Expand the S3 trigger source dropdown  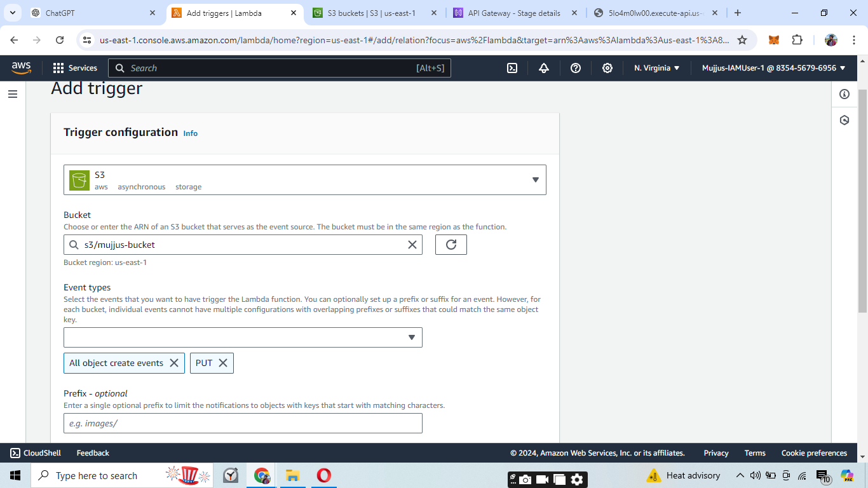(x=305, y=180)
